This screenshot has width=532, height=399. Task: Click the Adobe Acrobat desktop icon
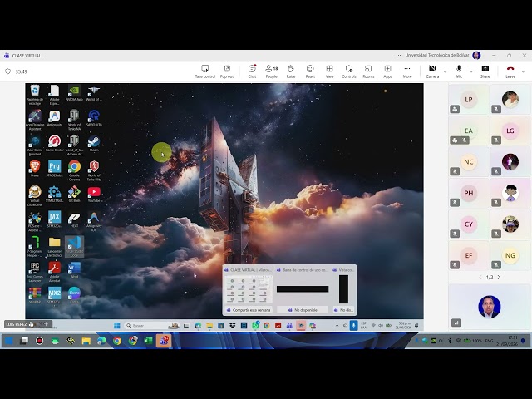[54, 272]
